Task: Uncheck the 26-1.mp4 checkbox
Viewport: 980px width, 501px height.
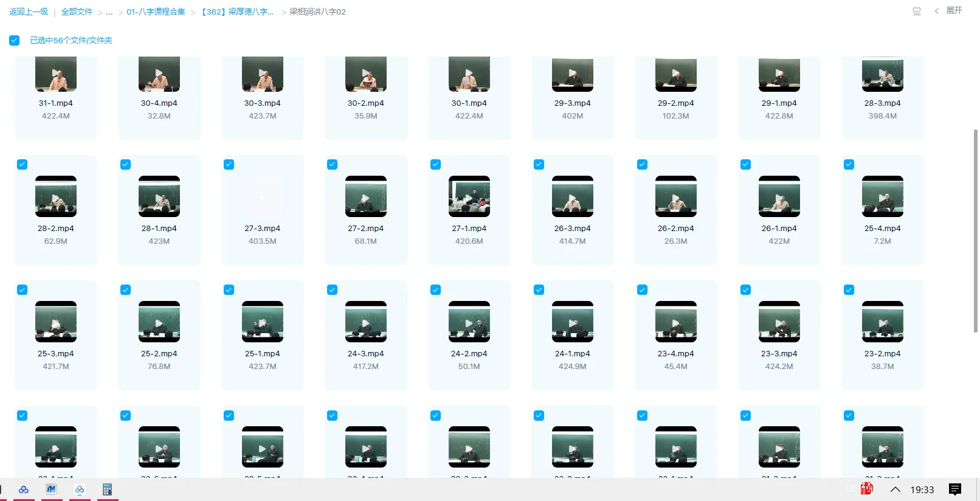Action: (746, 164)
